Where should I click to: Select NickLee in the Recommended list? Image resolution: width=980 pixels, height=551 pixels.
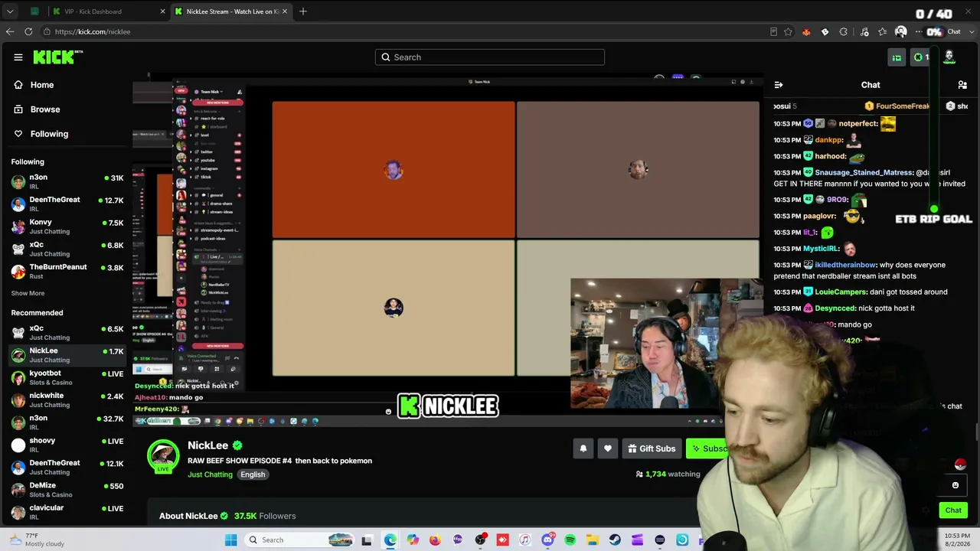[x=67, y=355]
